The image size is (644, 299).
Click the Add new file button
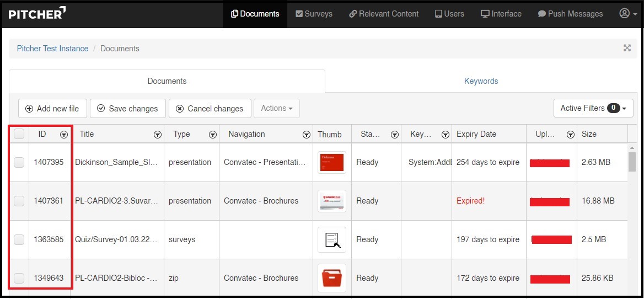(52, 109)
